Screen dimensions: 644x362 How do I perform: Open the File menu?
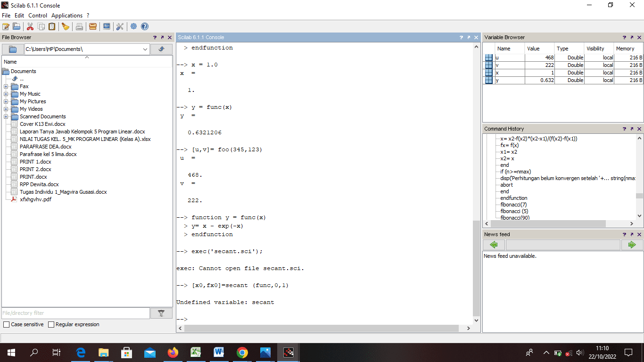pyautogui.click(x=6, y=16)
